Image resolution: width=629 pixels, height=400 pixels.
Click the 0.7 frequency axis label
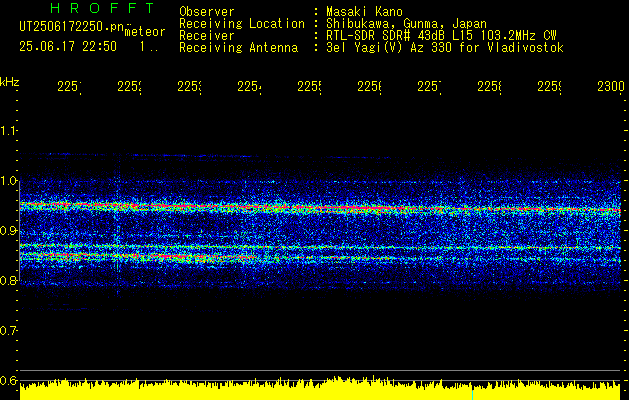pyautogui.click(x=8, y=331)
